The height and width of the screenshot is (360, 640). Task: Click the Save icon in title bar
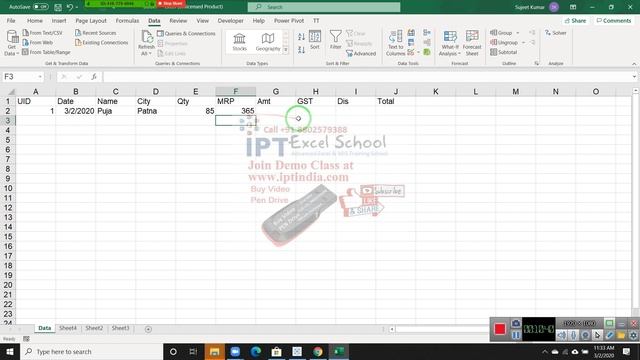pos(58,7)
